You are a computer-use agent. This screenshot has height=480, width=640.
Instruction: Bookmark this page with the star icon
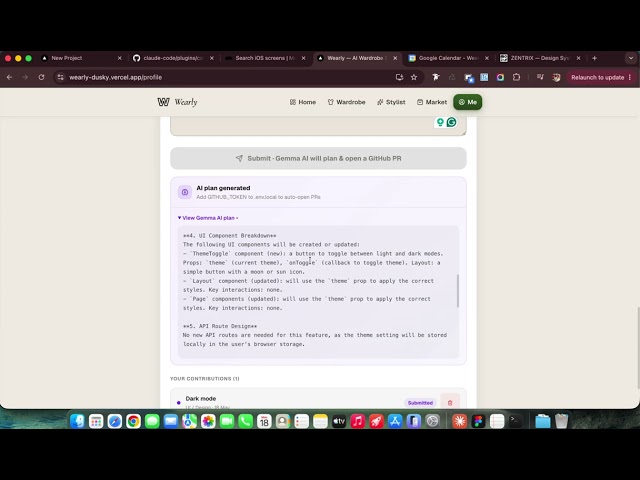[x=414, y=77]
